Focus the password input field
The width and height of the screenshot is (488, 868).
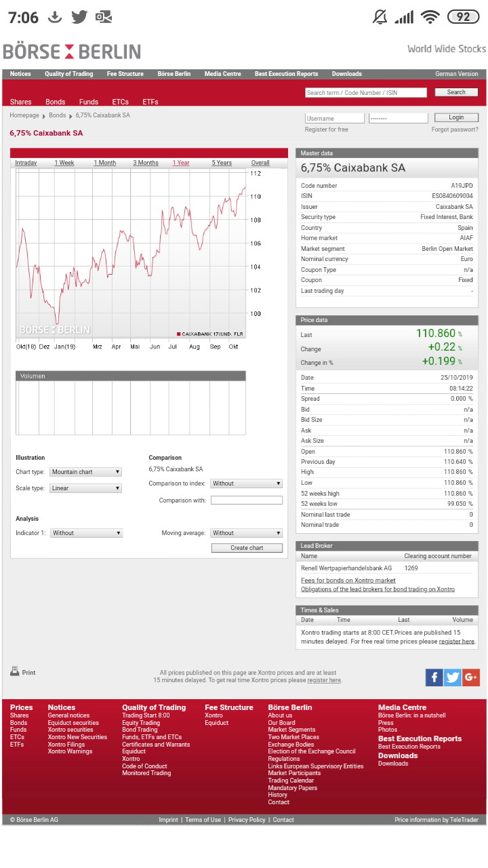(399, 118)
